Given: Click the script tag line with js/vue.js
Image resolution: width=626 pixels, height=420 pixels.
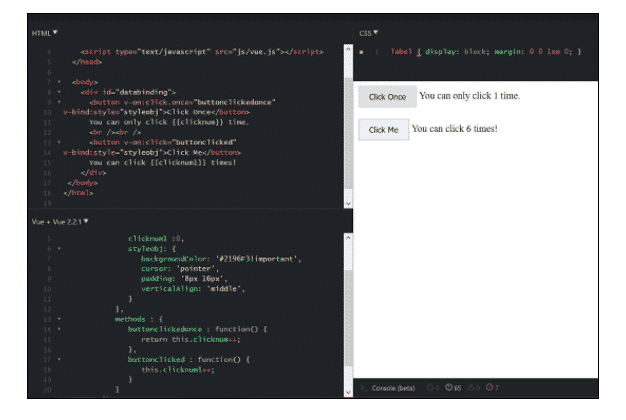Looking at the screenshot, I should click(202, 52).
